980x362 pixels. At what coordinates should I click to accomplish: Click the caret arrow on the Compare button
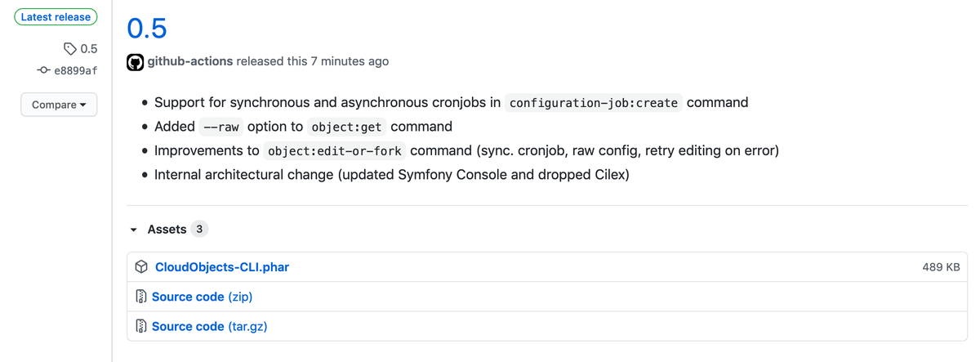click(x=83, y=105)
